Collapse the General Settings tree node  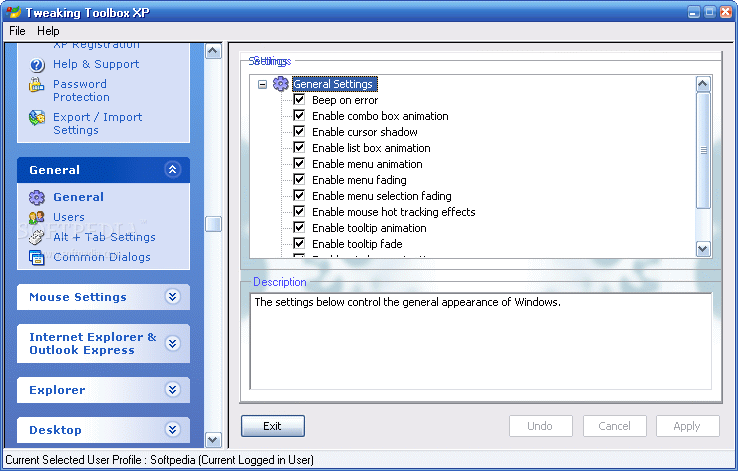(263, 84)
